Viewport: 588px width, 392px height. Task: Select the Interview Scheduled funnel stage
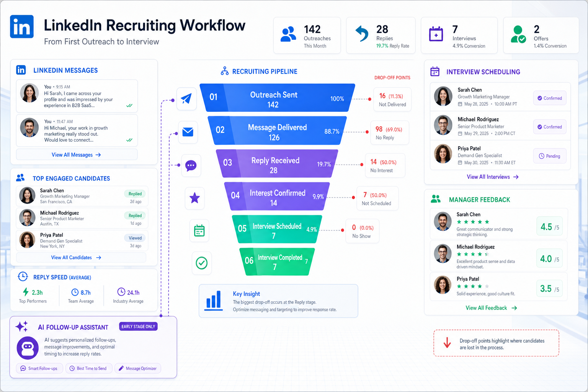click(x=277, y=229)
